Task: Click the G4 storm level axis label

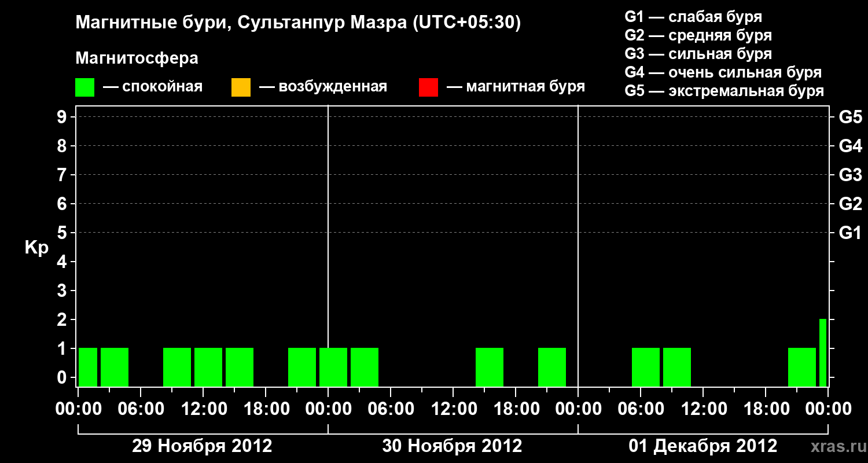Action: pyautogui.click(x=850, y=146)
